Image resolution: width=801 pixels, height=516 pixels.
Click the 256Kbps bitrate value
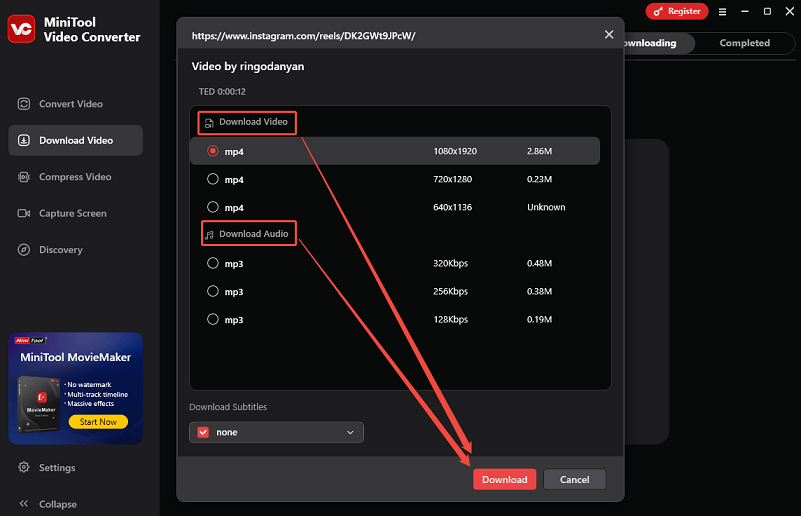point(451,291)
